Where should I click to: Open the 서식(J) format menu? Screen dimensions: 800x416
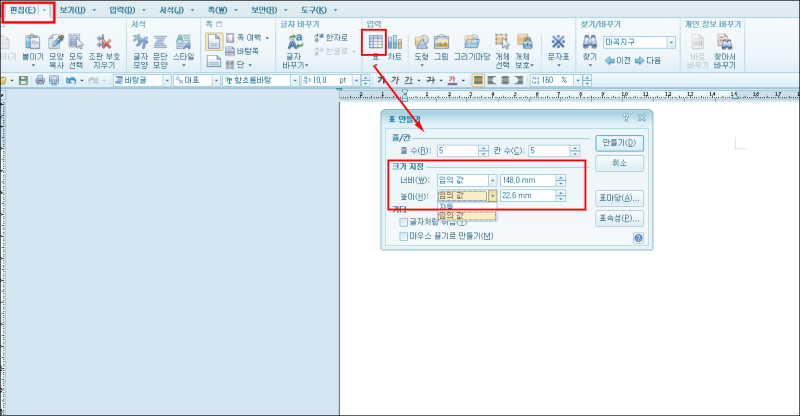pyautogui.click(x=171, y=10)
